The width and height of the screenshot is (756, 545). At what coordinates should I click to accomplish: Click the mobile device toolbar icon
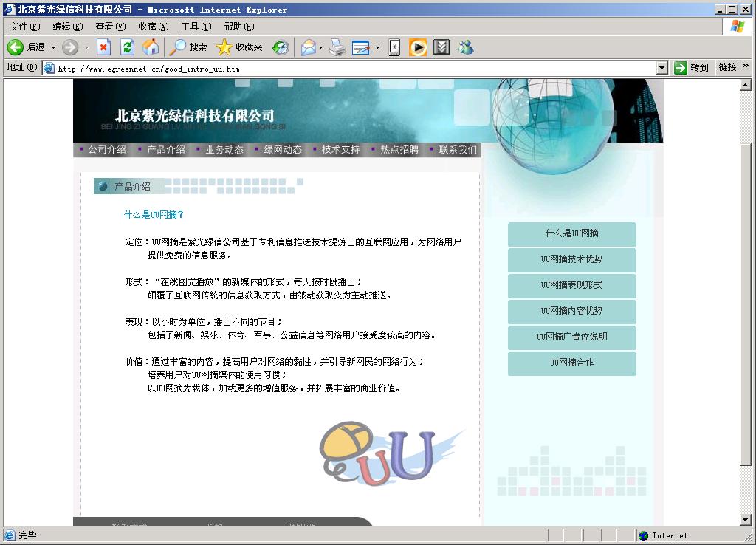(x=394, y=47)
